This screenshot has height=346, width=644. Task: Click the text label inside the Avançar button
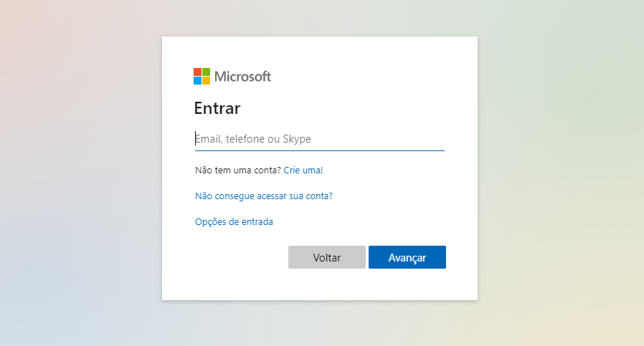(407, 258)
